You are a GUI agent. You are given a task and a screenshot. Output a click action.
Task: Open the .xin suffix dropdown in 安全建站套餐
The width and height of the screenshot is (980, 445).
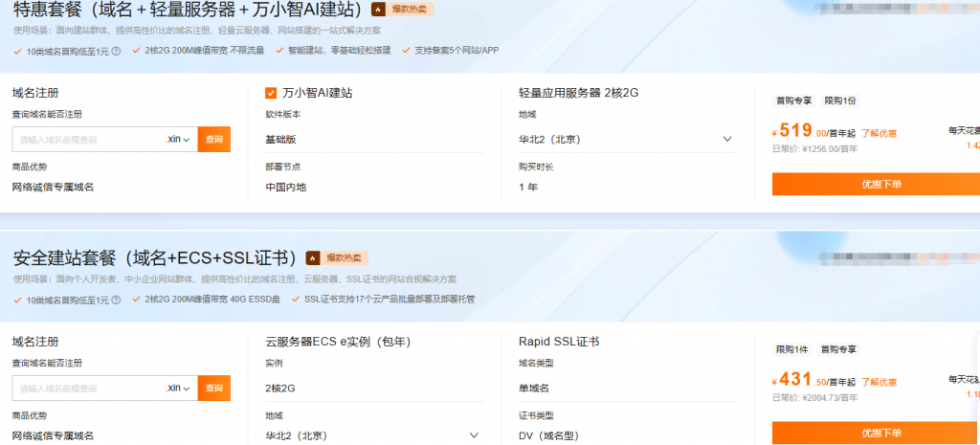click(x=179, y=388)
